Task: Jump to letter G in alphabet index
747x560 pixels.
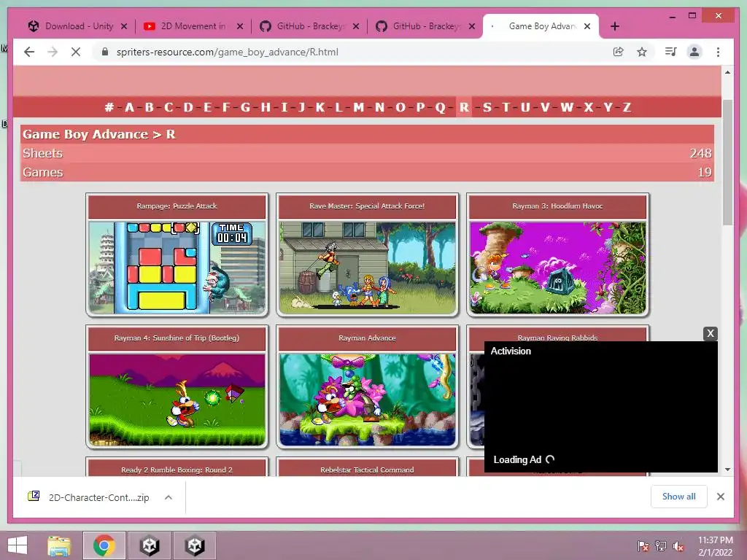Action: pyautogui.click(x=245, y=107)
